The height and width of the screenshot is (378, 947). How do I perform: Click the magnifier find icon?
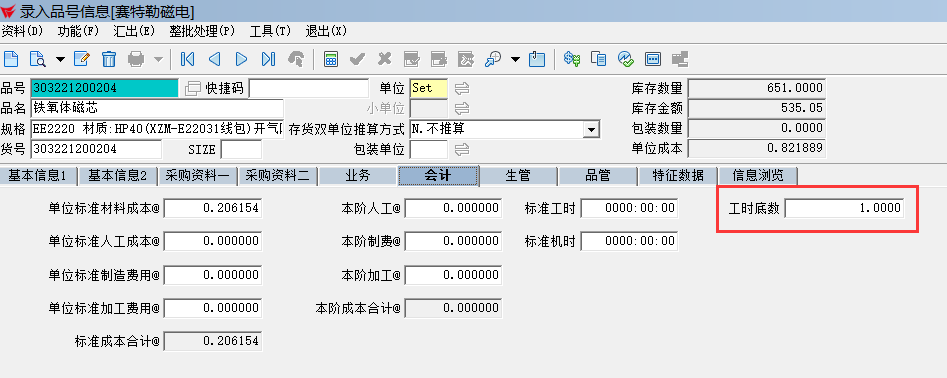(x=493, y=59)
